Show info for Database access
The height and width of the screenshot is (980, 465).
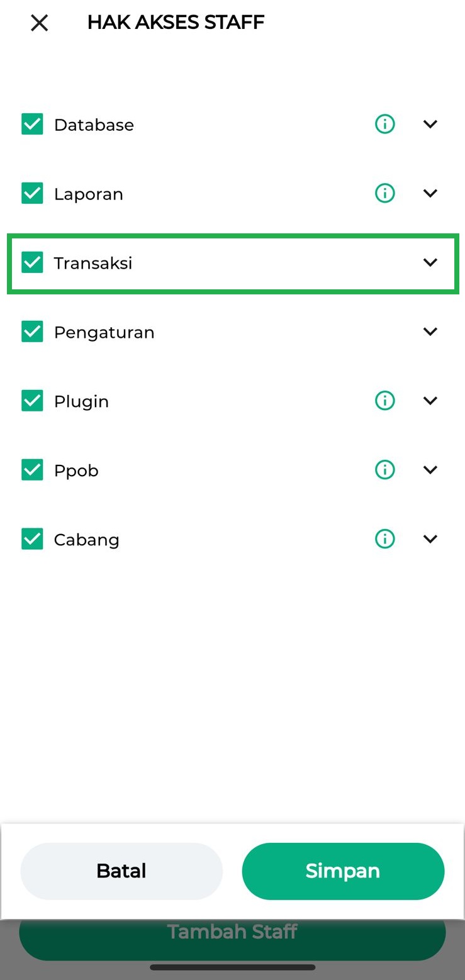tap(384, 125)
